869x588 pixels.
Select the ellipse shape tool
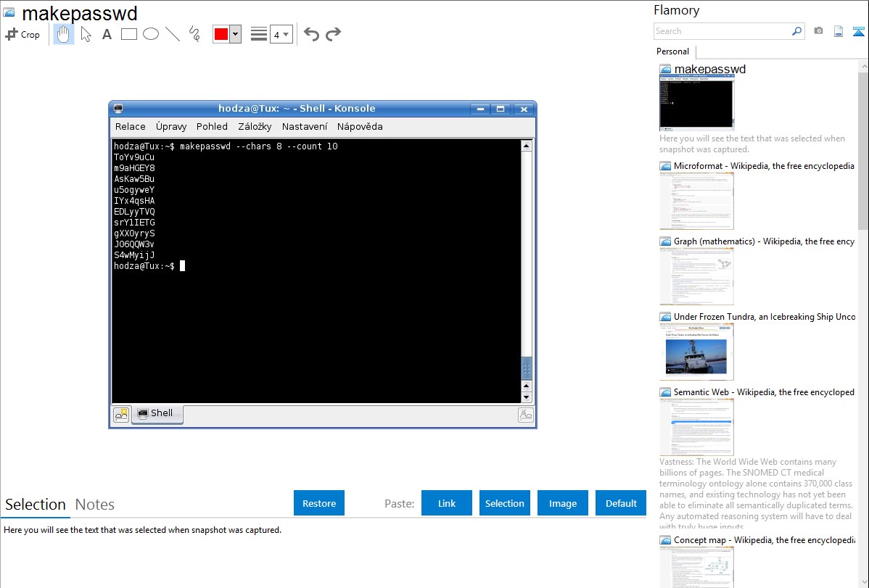coord(151,34)
